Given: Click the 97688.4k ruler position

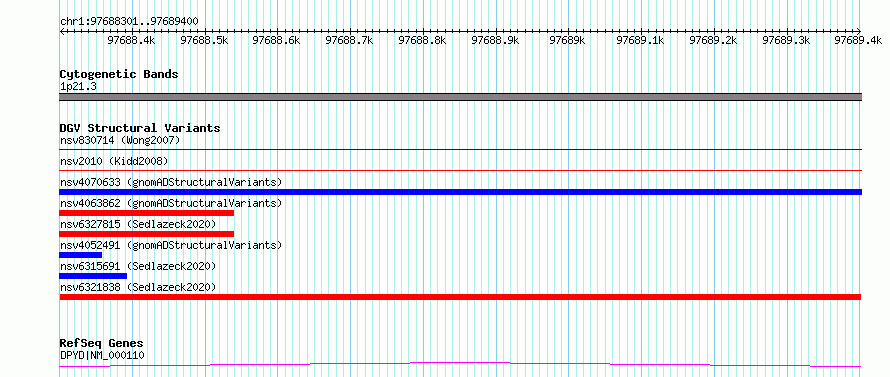Looking at the screenshot, I should click(131, 40).
